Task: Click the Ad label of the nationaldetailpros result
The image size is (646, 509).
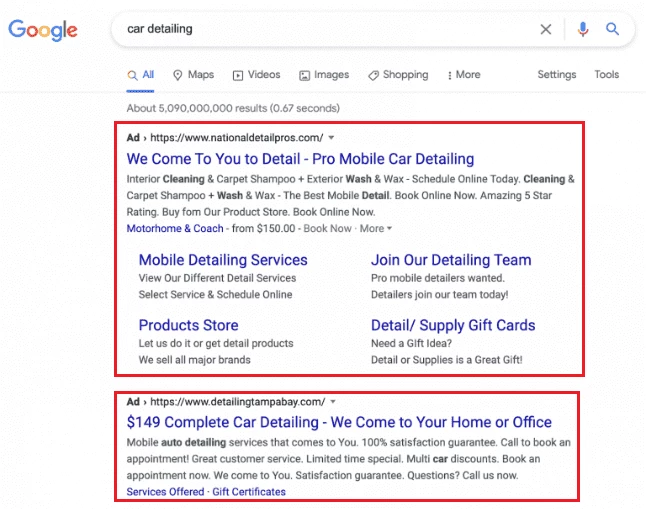Action: 133,138
